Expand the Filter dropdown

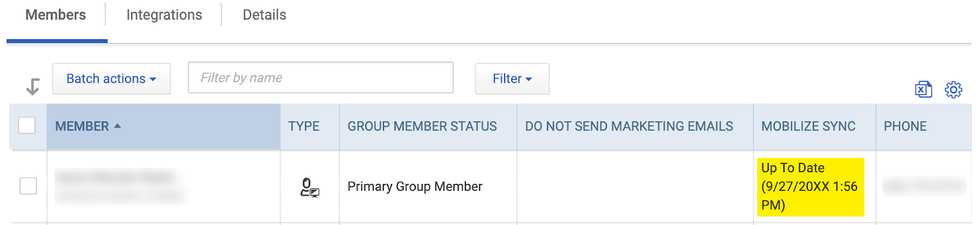click(x=512, y=78)
